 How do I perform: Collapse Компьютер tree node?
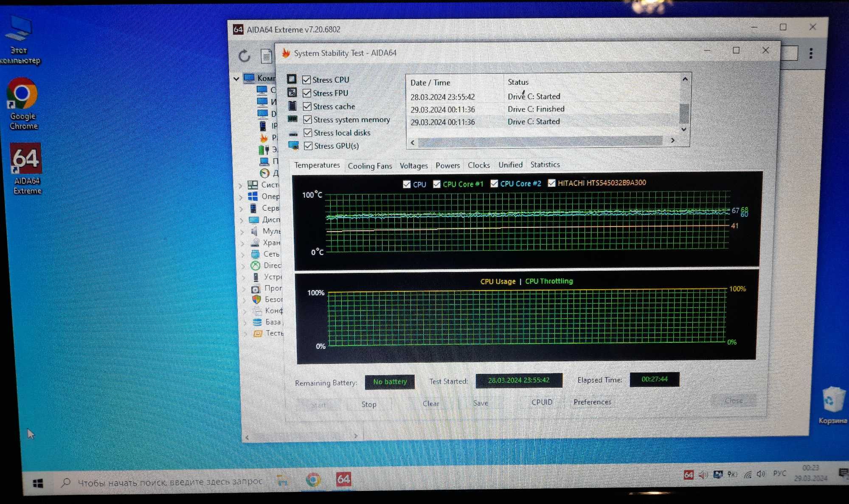coord(236,78)
